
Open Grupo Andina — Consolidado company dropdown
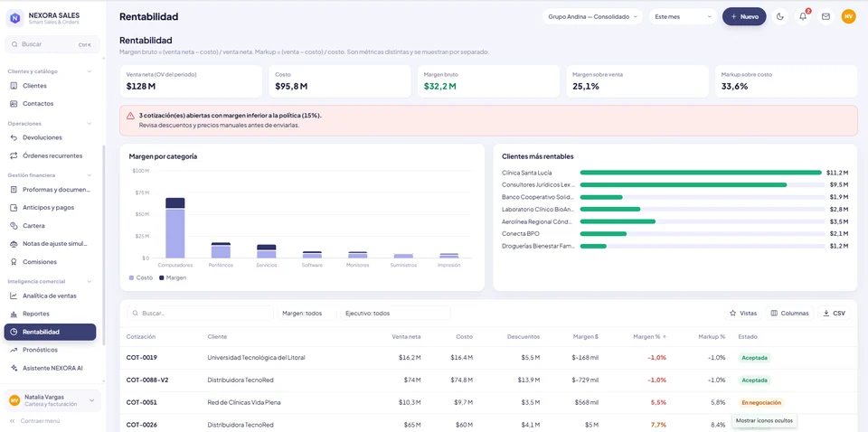(592, 16)
